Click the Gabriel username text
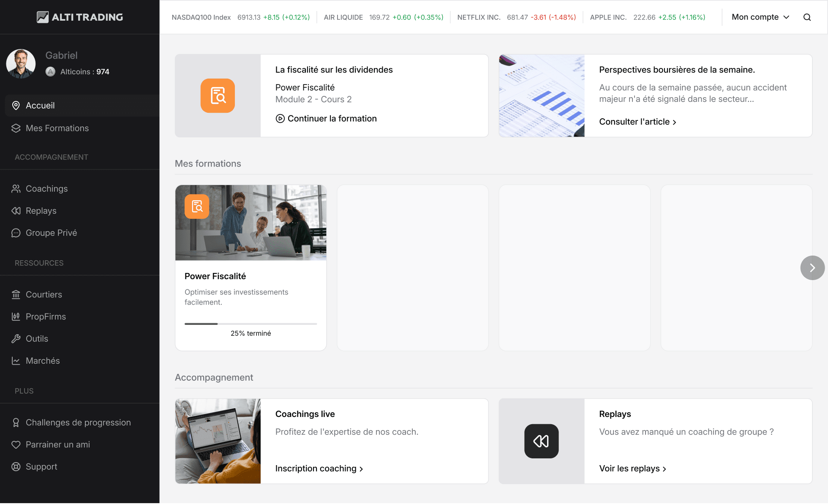Image resolution: width=828 pixels, height=504 pixels. (61, 56)
